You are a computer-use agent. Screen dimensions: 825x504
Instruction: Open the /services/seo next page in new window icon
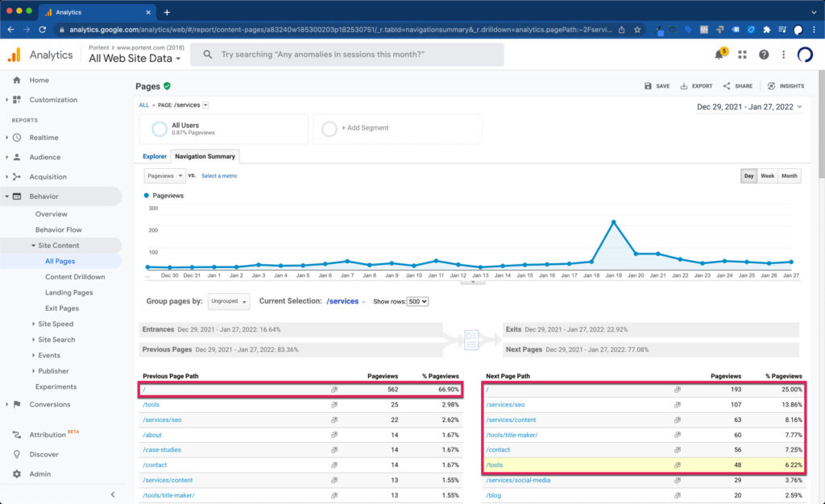pyautogui.click(x=678, y=405)
